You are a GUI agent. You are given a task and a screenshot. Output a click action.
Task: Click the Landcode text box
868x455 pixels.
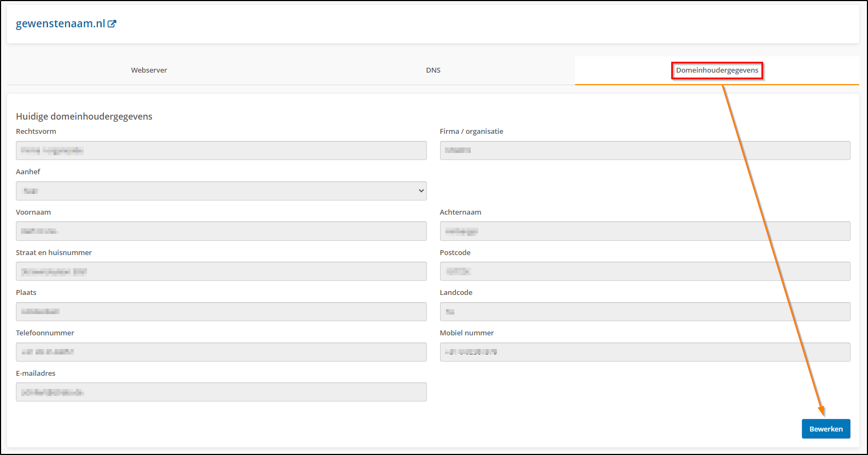pos(644,311)
